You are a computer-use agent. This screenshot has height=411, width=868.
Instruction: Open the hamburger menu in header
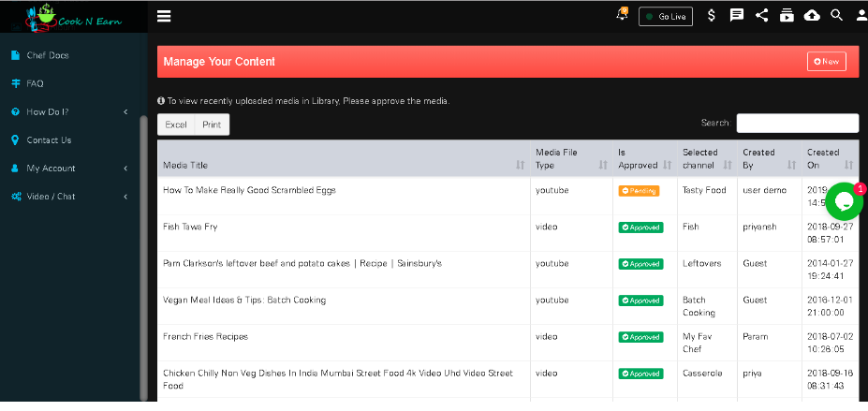click(164, 16)
